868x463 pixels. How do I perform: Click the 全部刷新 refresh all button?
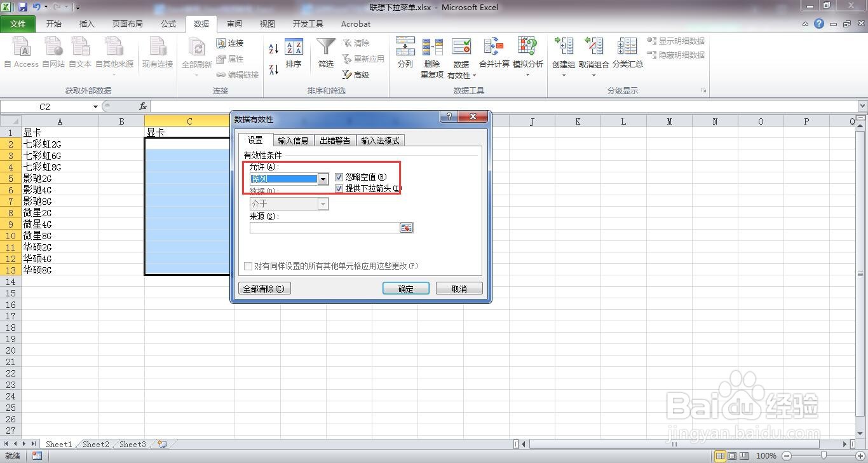[x=197, y=52]
